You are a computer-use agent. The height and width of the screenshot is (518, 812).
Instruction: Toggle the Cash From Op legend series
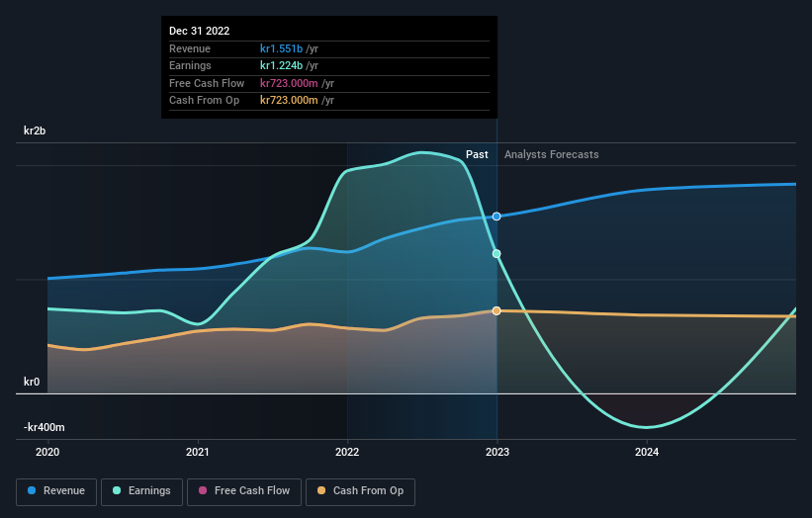click(x=360, y=491)
